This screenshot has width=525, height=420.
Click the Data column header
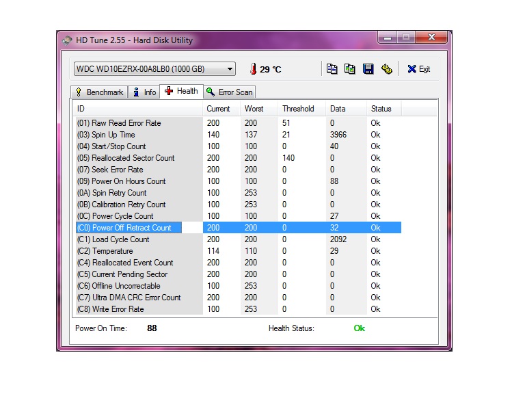(346, 109)
